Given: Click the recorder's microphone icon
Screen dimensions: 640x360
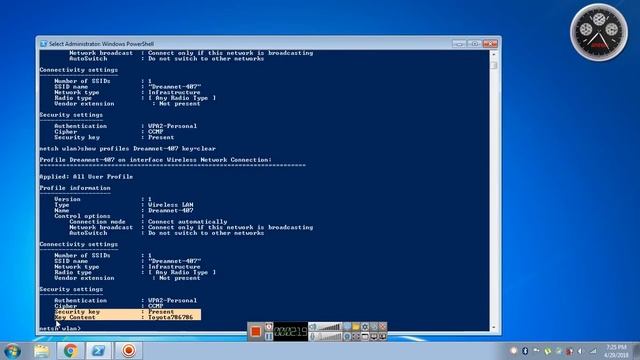Looking at the screenshot, I should [x=312, y=336].
